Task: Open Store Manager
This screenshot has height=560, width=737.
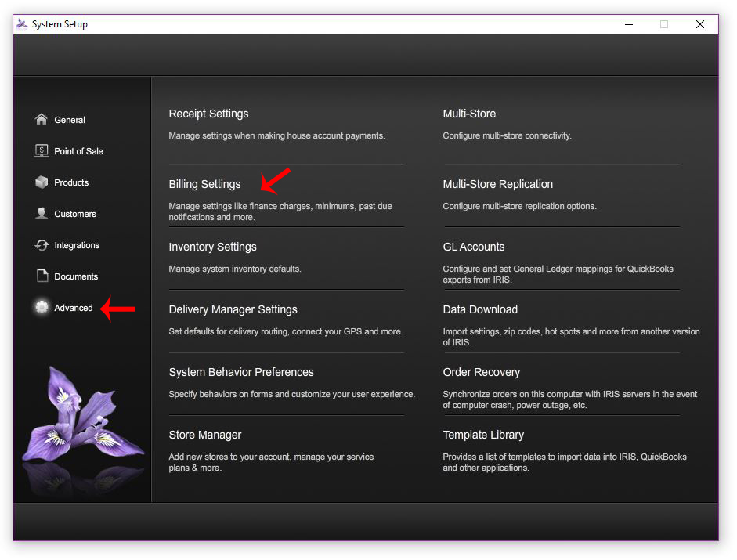Action: 205,435
